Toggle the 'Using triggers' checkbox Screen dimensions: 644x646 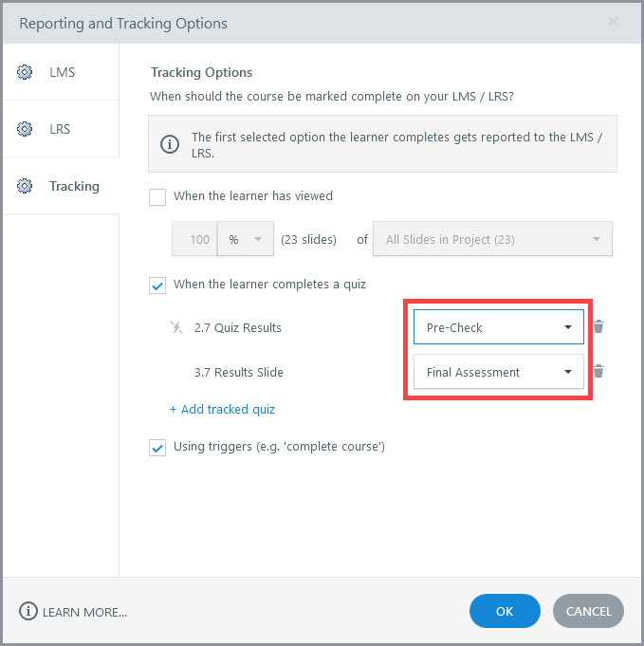[x=157, y=447]
